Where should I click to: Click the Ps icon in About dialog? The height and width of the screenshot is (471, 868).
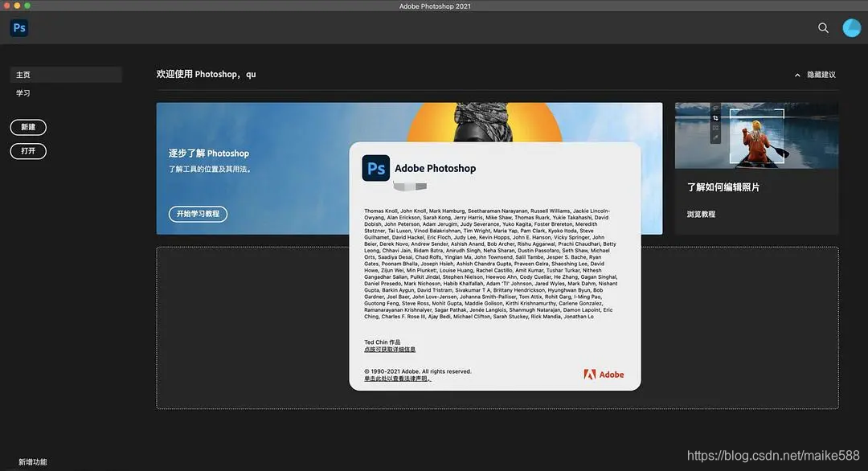point(376,168)
